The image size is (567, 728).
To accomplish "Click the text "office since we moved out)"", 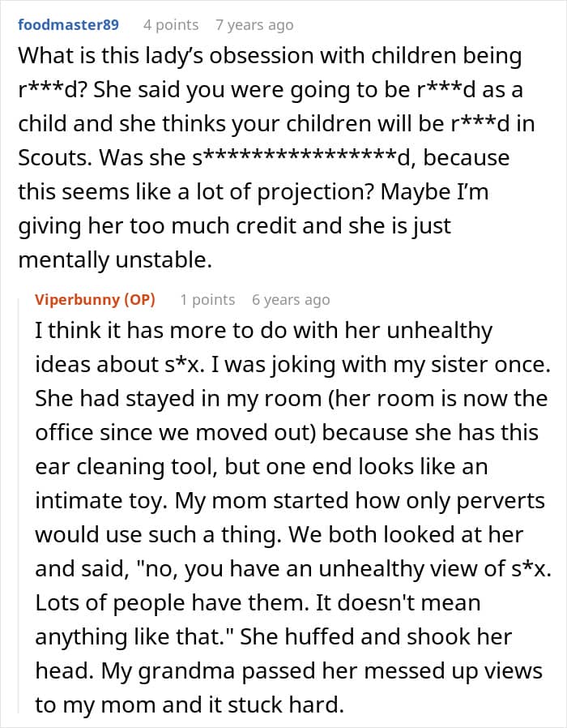I will click(176, 433).
